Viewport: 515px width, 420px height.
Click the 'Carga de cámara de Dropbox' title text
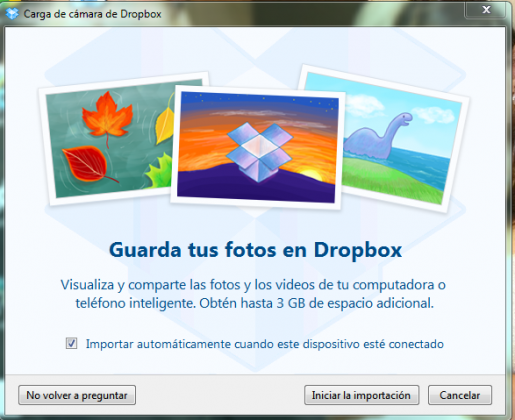92,14
